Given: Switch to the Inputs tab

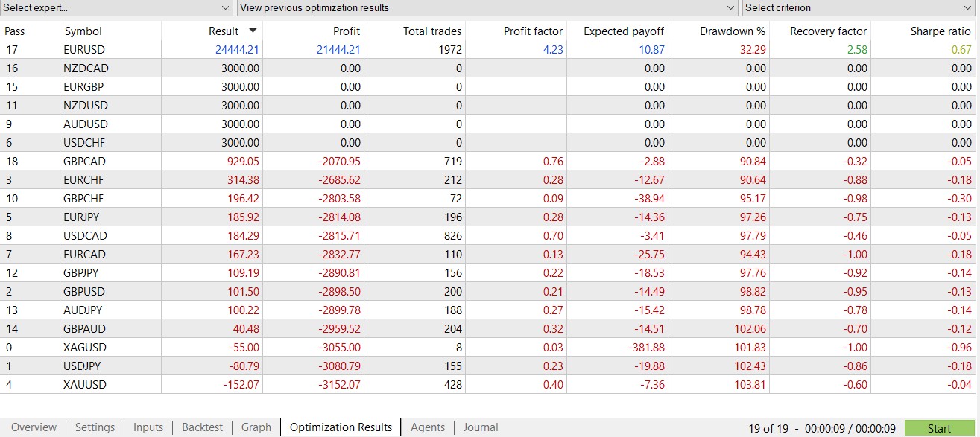Looking at the screenshot, I should [148, 427].
